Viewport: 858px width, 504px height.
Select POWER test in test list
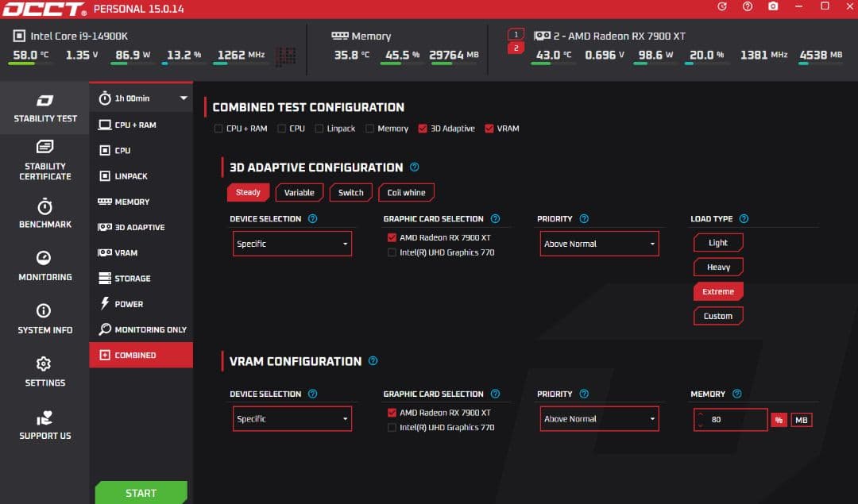pos(141,304)
